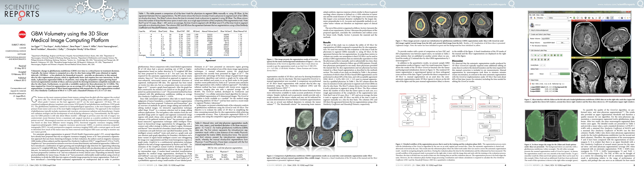The width and height of the screenshot is (644, 169).
Task: Open the View menu in 3D Slicer
Action: point(538,15)
